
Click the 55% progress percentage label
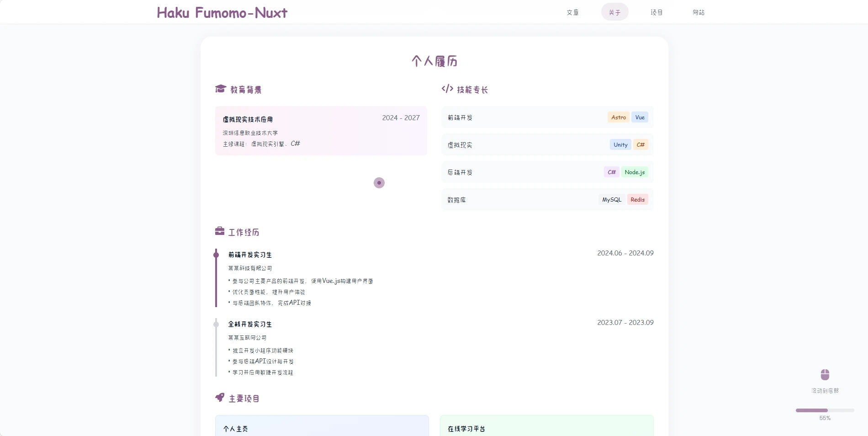(x=825, y=418)
